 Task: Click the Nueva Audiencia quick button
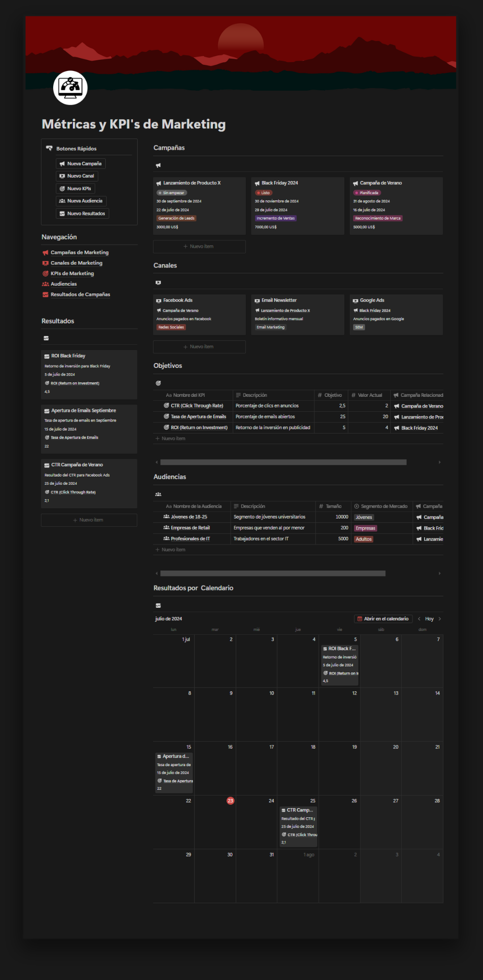pos(81,201)
